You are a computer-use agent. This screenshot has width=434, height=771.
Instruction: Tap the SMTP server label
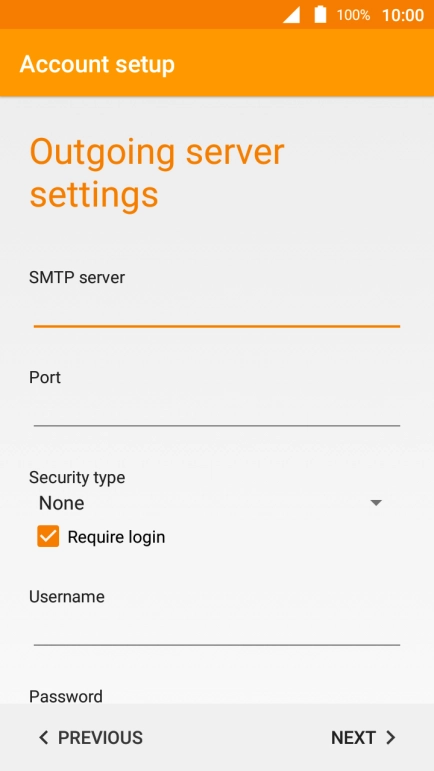(x=77, y=277)
